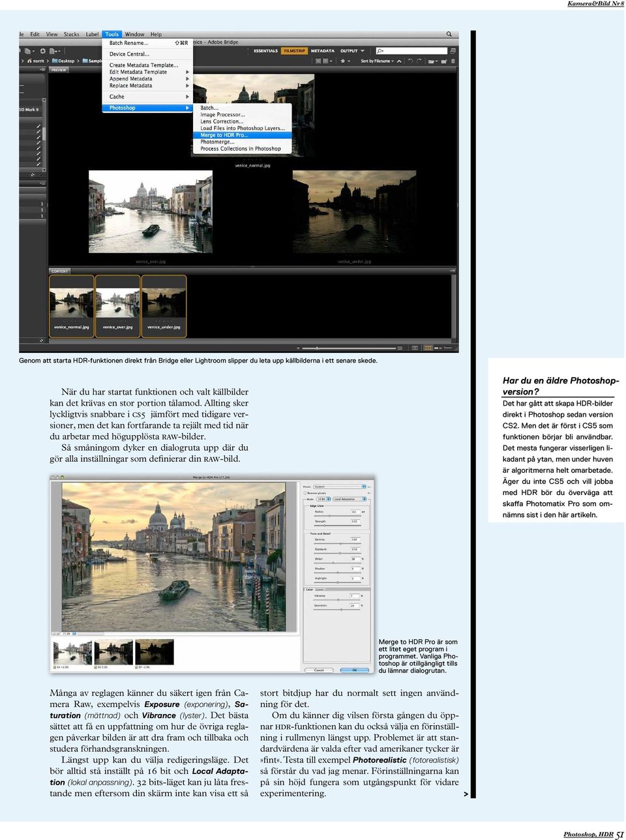The height and width of the screenshot is (840, 626).
Task: Choose Image Processor command
Action: 242,115
